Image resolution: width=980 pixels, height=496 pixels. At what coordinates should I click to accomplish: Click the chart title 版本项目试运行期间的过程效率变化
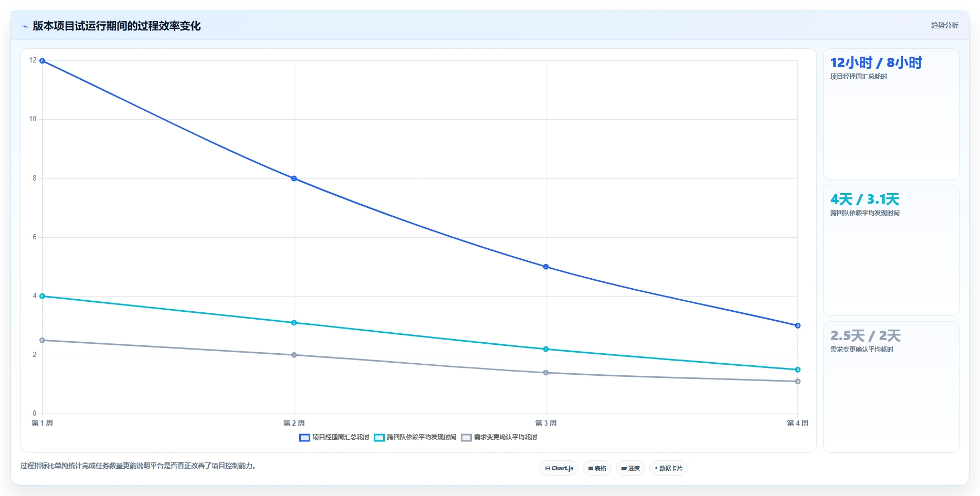pos(117,26)
